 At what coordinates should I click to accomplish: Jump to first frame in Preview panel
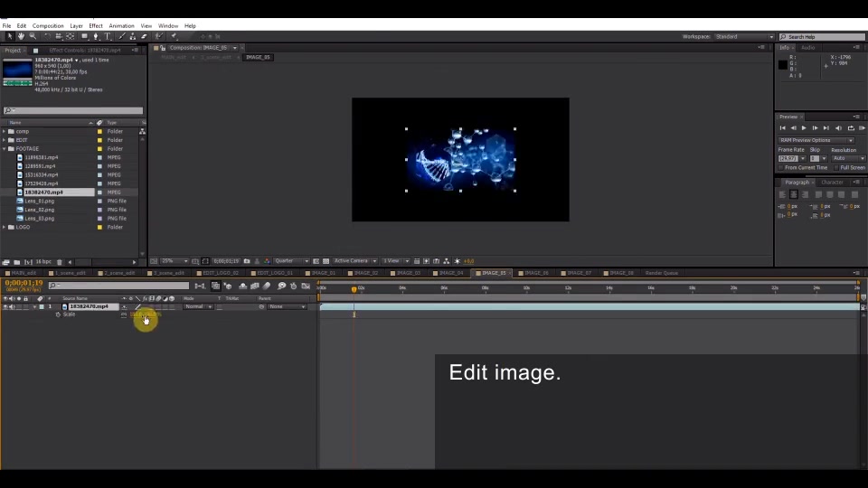pyautogui.click(x=782, y=127)
